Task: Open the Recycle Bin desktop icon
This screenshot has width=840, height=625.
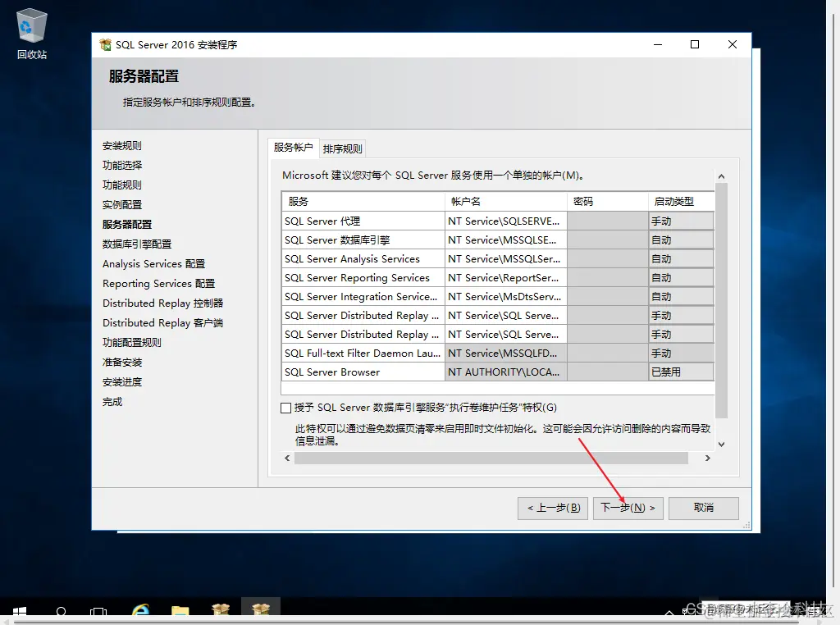Action: 32,33
